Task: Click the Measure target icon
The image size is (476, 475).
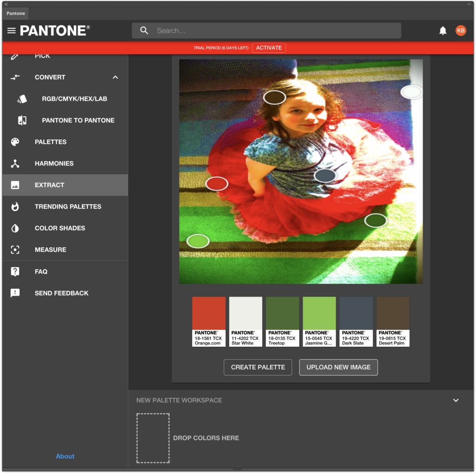Action: (x=15, y=250)
